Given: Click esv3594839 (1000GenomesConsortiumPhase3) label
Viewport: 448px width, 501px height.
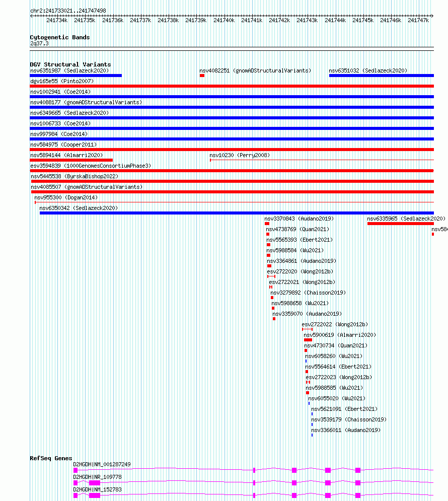Looking at the screenshot, I should tap(91, 166).
